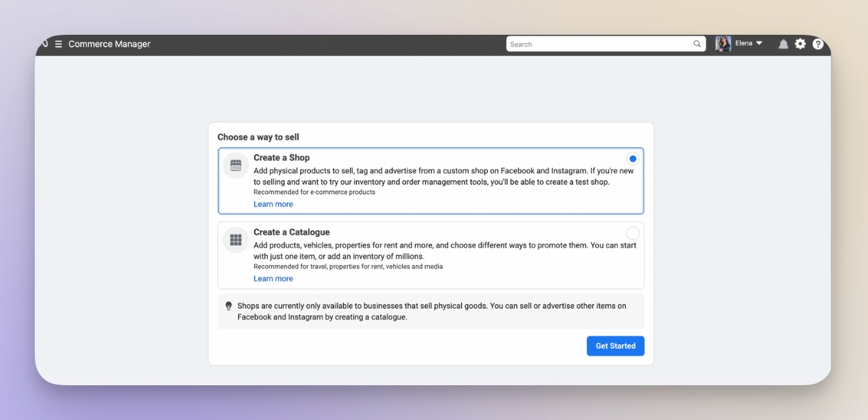This screenshot has height=420, width=868.
Task: Focus the Search input field
Action: (x=606, y=44)
